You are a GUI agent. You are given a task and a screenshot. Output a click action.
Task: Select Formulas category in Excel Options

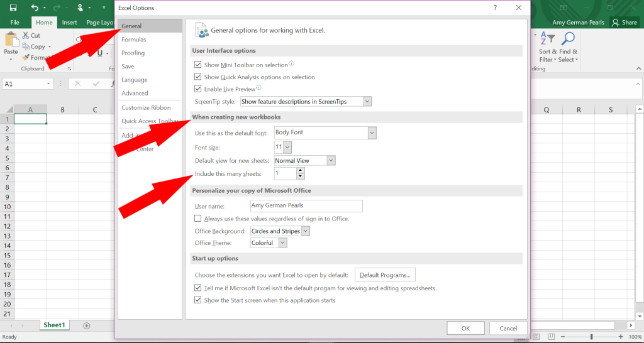[150, 40]
